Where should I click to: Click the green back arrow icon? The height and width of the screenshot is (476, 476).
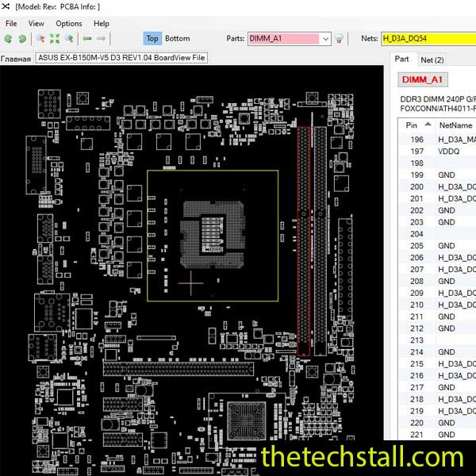[87, 38]
